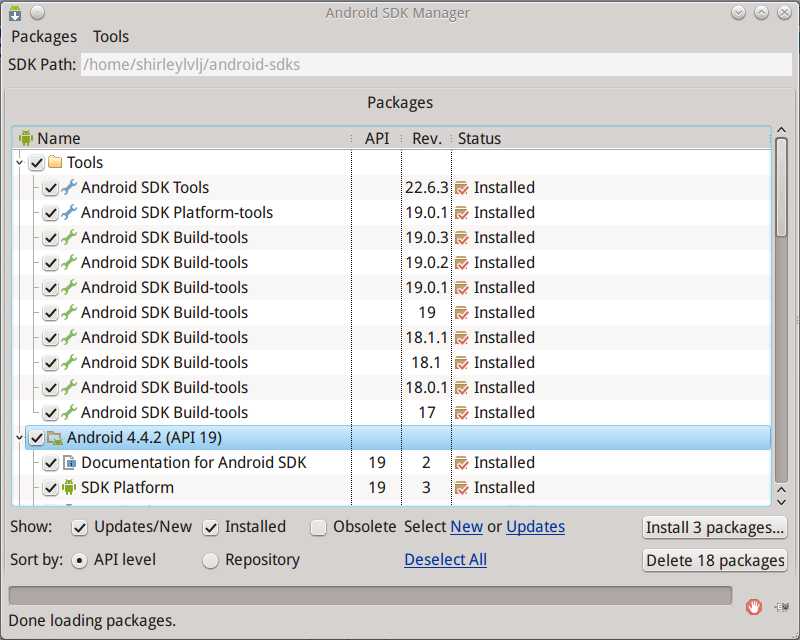Toggle the Installed filter checkbox
Viewport: 800px width, 640px height.
(x=210, y=528)
